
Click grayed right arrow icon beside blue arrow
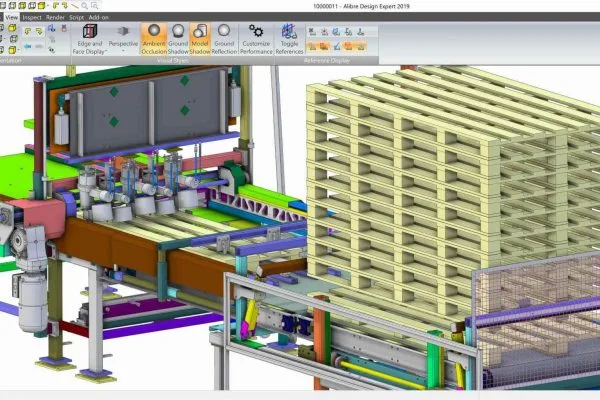pyautogui.click(x=39, y=46)
